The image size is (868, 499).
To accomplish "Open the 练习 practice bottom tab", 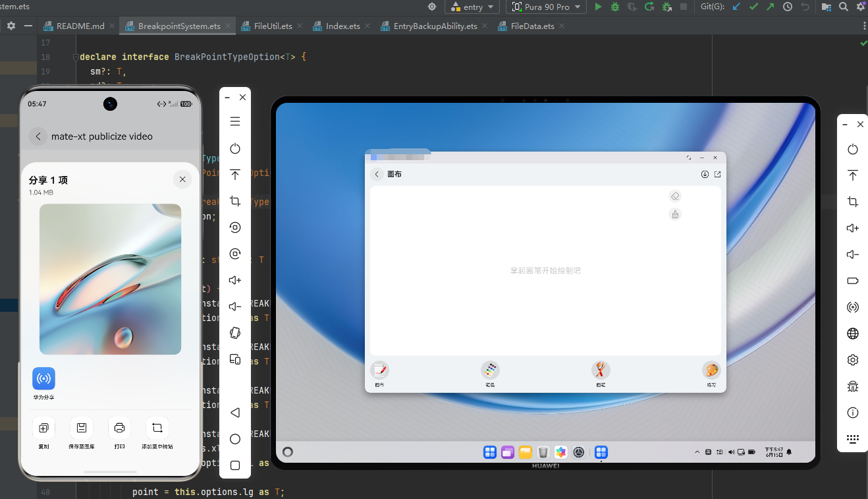I will pyautogui.click(x=711, y=374).
